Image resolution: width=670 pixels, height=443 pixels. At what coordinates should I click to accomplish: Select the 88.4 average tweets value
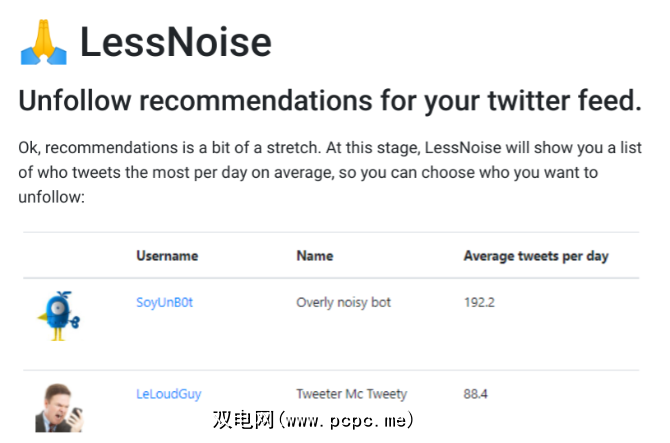[475, 394]
